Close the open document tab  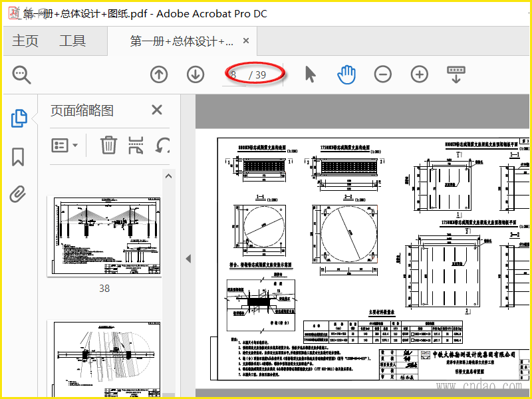tap(246, 41)
